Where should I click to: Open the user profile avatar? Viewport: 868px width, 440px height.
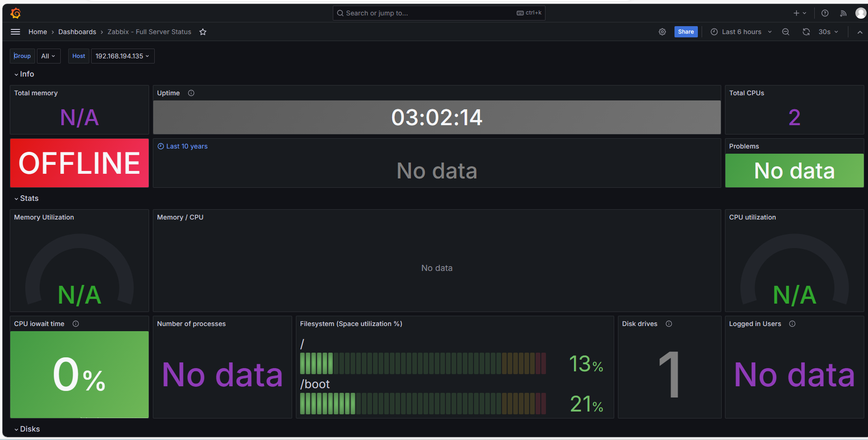(861, 13)
